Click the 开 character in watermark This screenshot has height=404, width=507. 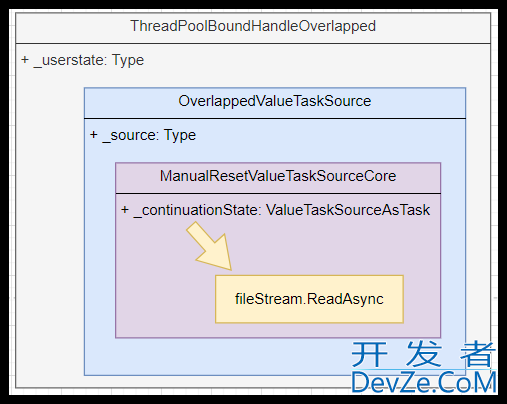(x=369, y=354)
